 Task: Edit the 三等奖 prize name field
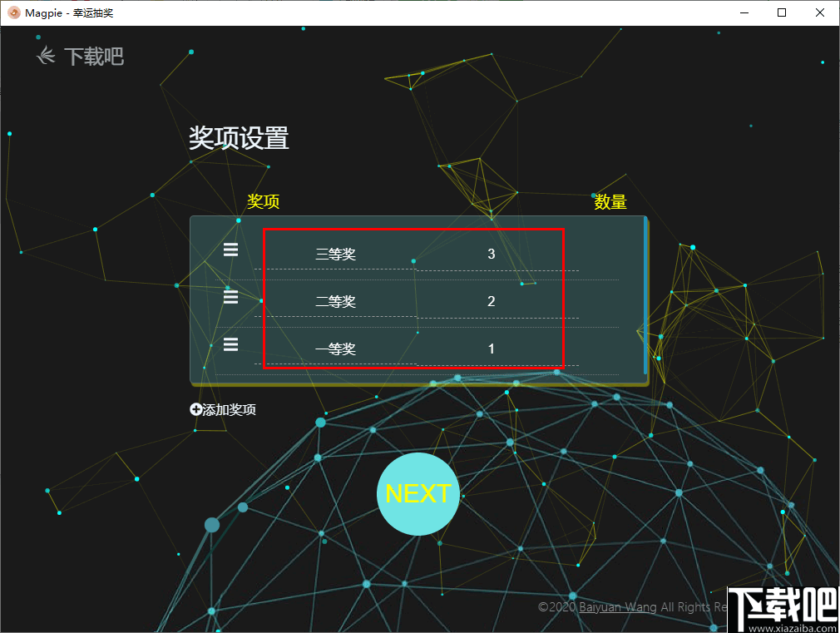[x=335, y=254]
